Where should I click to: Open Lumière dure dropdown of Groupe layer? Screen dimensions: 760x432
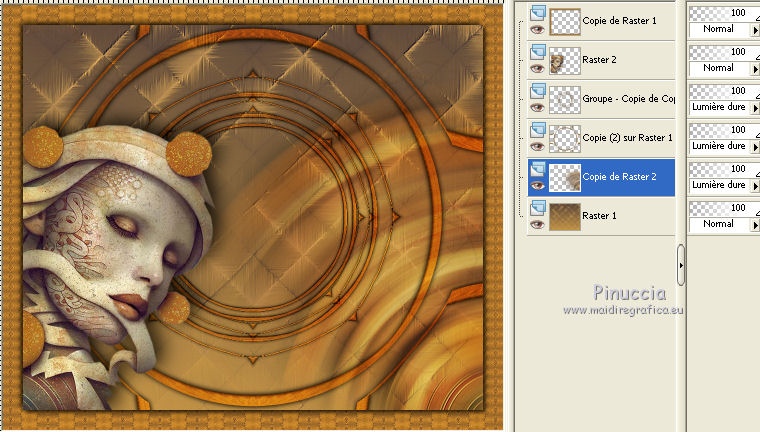[724, 107]
